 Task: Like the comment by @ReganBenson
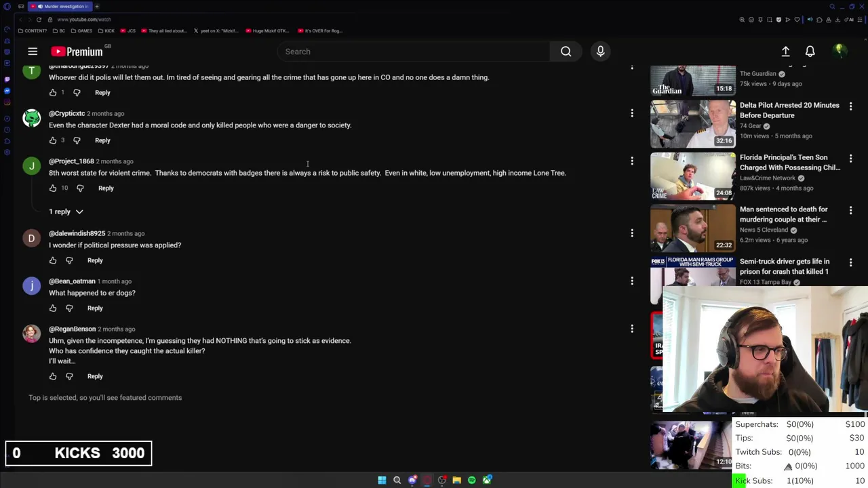click(x=53, y=376)
